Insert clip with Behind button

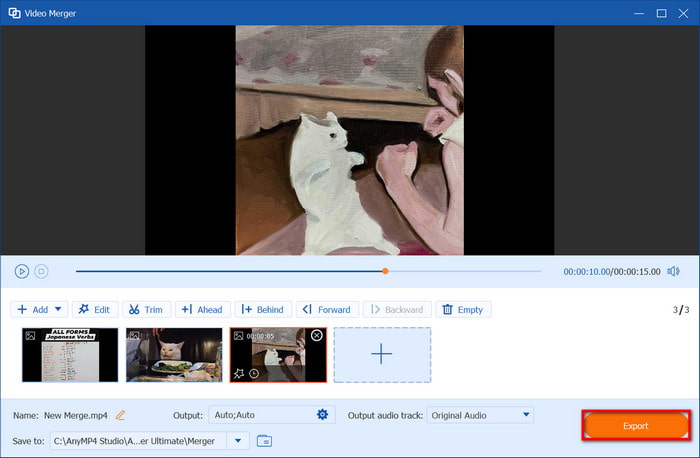click(263, 309)
